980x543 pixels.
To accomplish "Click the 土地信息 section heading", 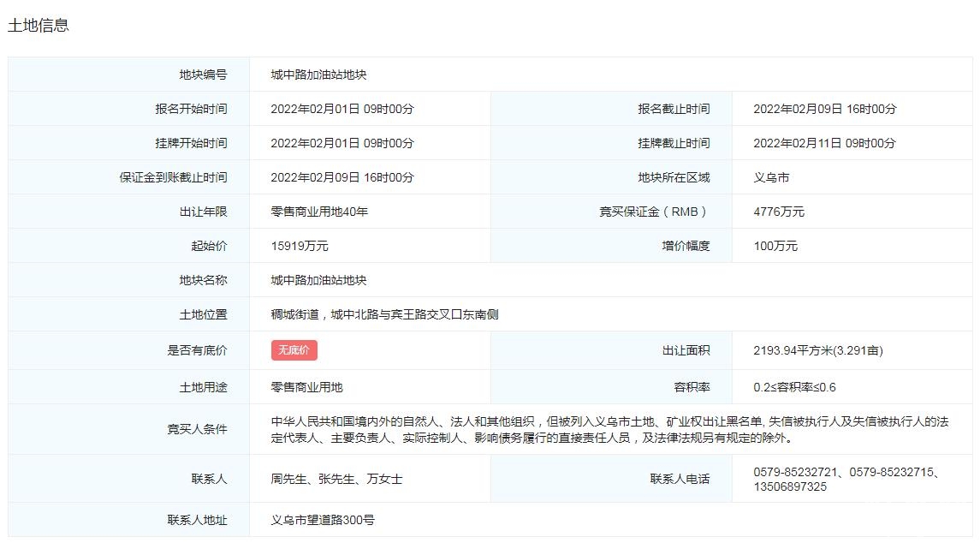I will coord(39,26).
